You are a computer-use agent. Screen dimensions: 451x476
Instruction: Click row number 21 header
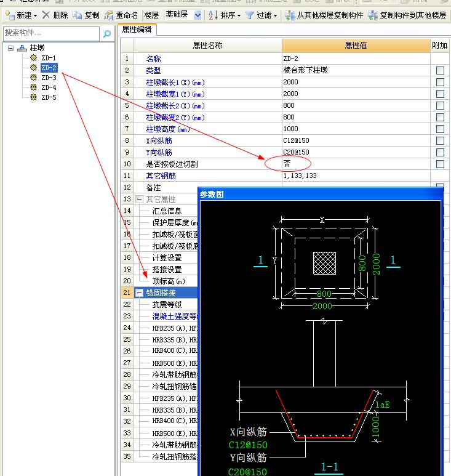coord(127,292)
